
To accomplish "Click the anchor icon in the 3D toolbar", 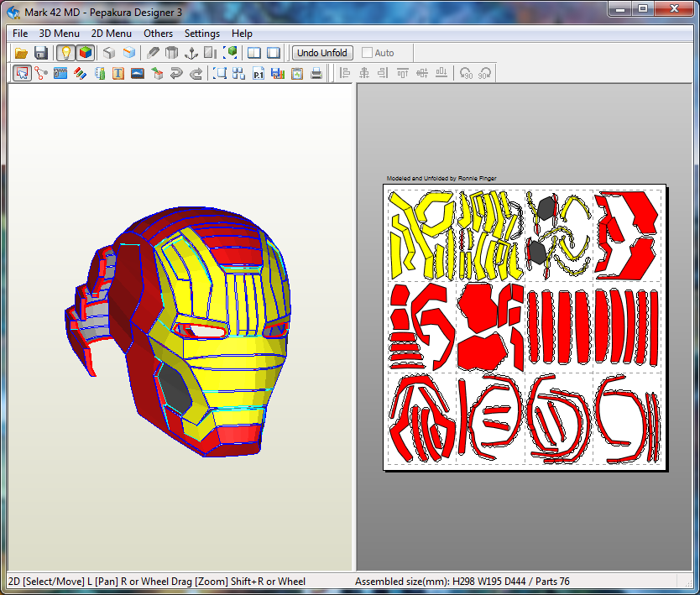I will [x=191, y=53].
